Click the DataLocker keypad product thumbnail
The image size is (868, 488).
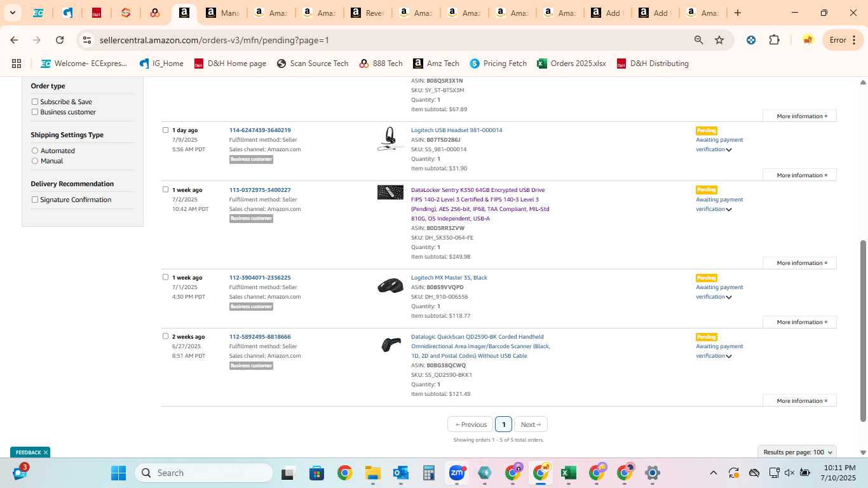tap(390, 192)
